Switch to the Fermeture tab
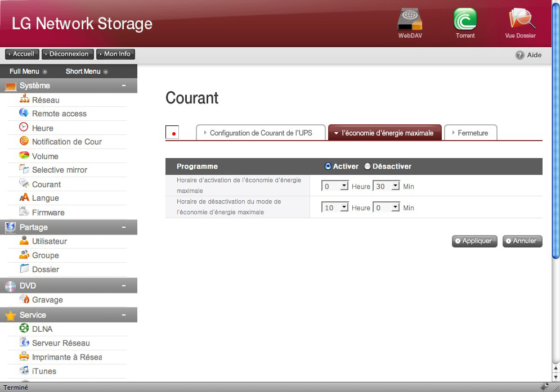The width and height of the screenshot is (560, 392). coord(471,133)
